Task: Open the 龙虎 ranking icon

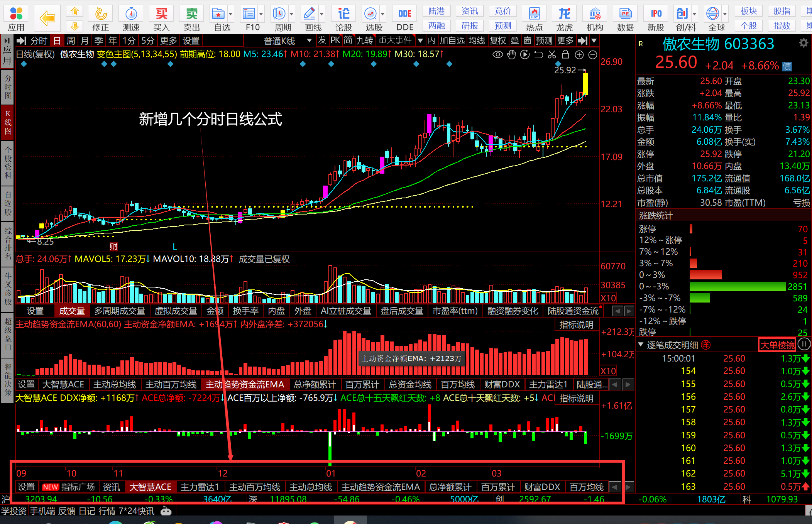Action: click(565, 18)
